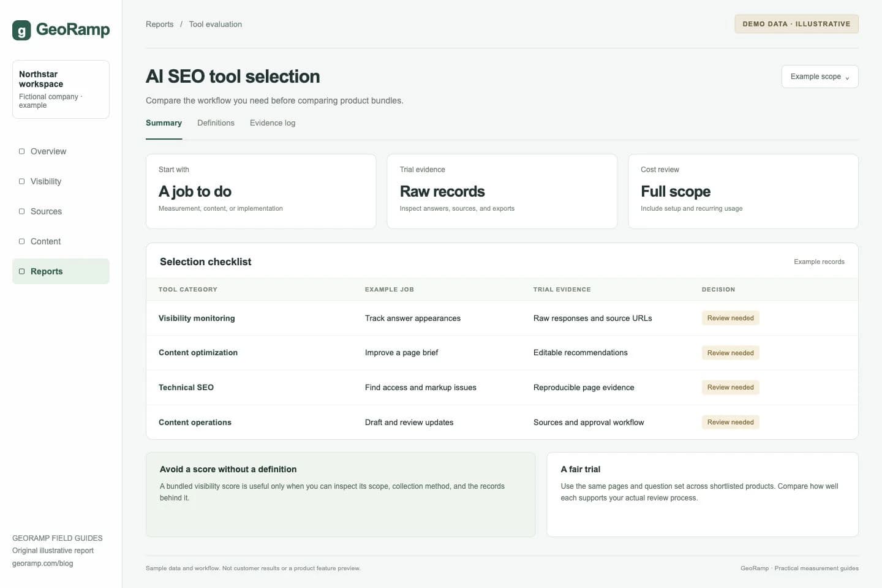Switch to the Definitions tab
Viewport: 882px width, 588px height.
[x=216, y=123]
